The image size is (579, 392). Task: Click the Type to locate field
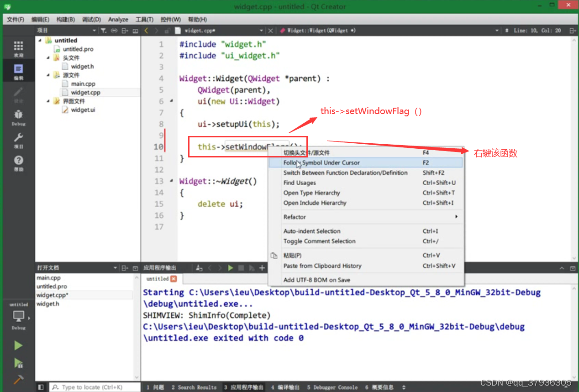point(95,387)
